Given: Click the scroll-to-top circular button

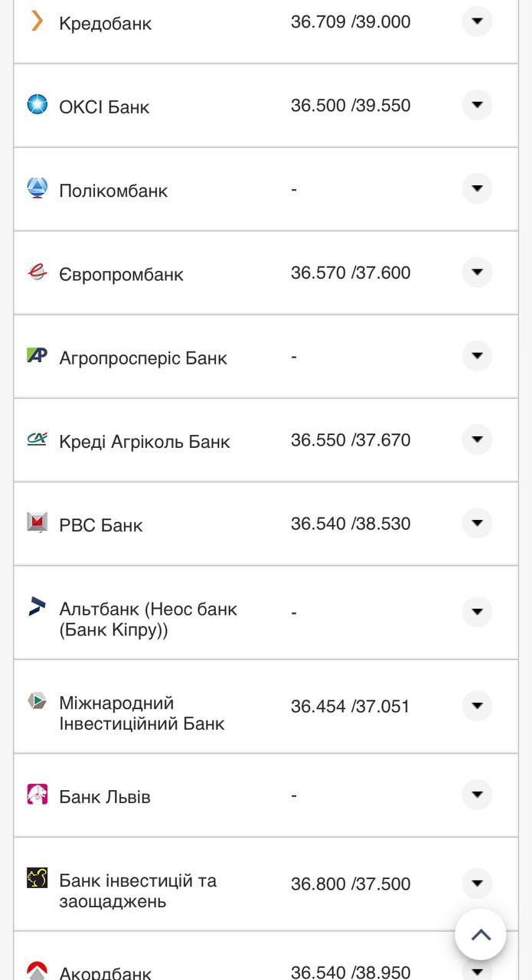Looking at the screenshot, I should tap(481, 934).
